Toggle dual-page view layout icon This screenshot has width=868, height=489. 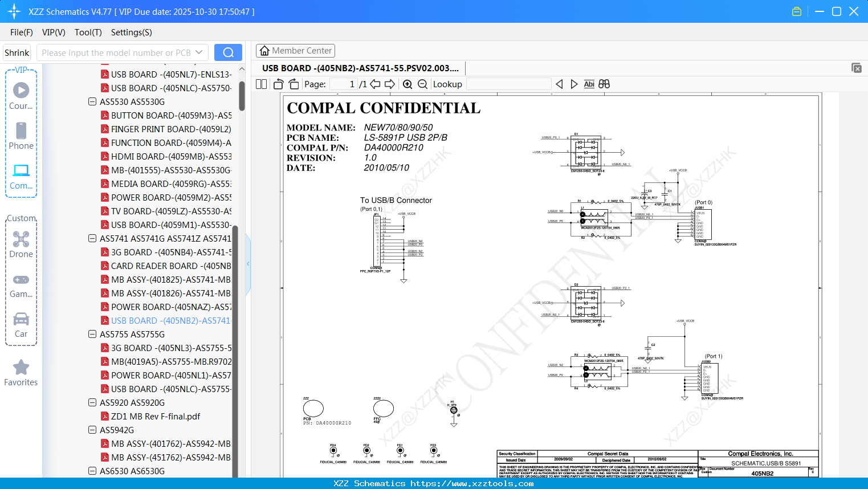[x=262, y=84]
